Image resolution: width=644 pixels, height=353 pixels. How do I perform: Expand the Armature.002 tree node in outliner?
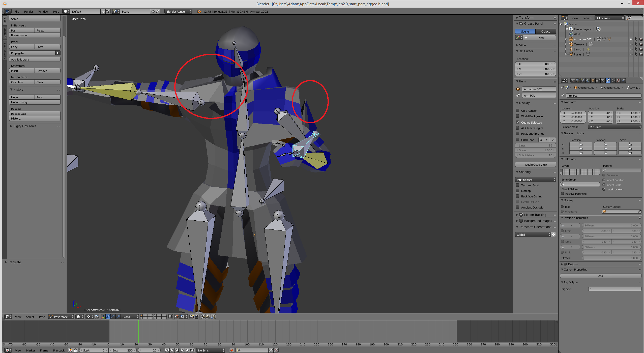pos(566,39)
